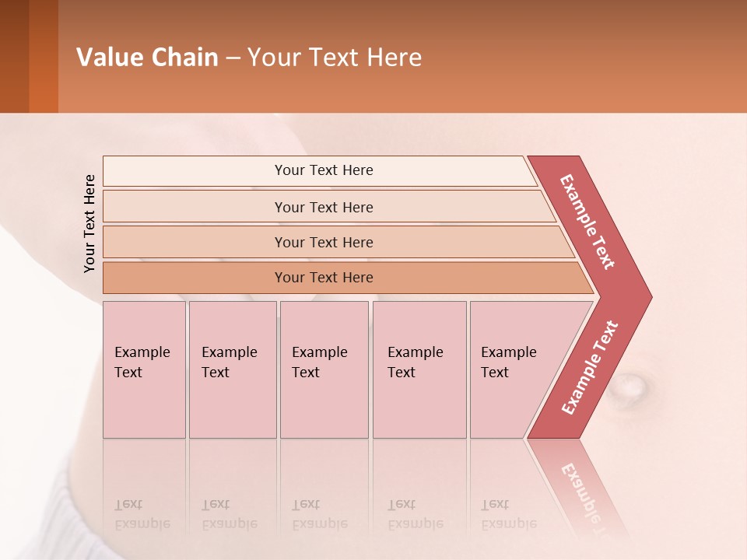The image size is (747, 560).
Task: Click the topmost lightest "Your Text Here" bar
Action: tap(324, 170)
